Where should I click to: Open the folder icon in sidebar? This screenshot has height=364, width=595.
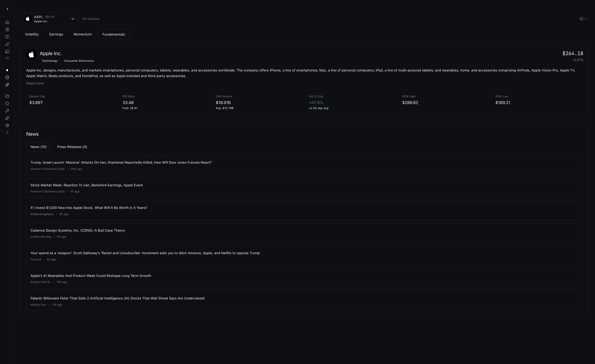click(x=7, y=96)
